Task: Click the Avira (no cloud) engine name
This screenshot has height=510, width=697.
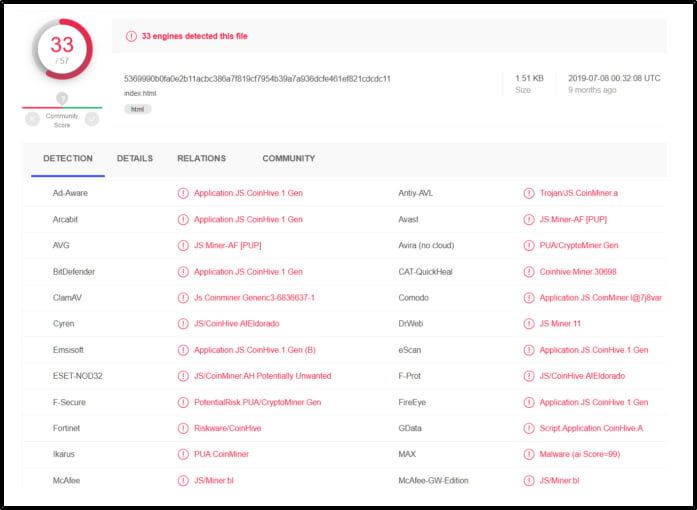Action: coord(426,245)
